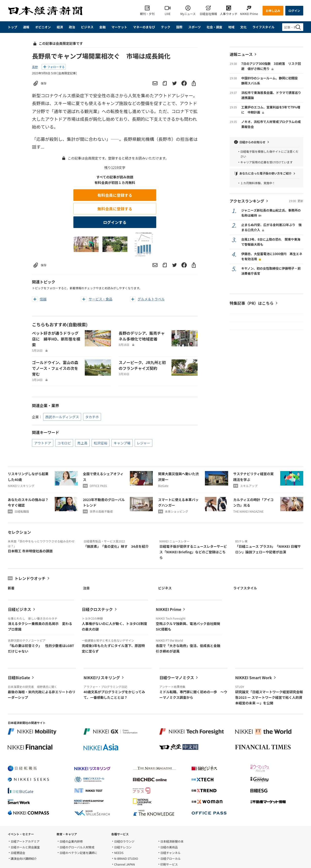The height and width of the screenshot is (868, 311).
Task: Open the forest camp photo thumbnail
Action: coord(86,244)
